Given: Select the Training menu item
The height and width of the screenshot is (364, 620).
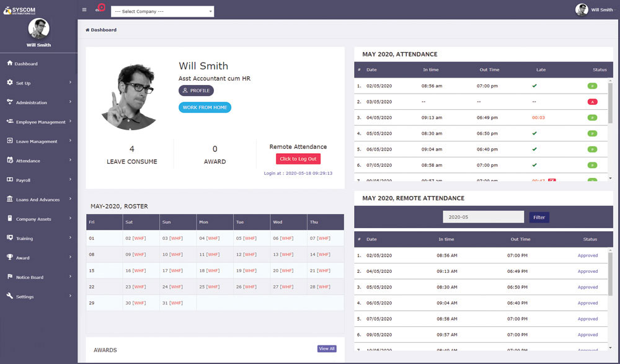Looking at the screenshot, I should [24, 238].
